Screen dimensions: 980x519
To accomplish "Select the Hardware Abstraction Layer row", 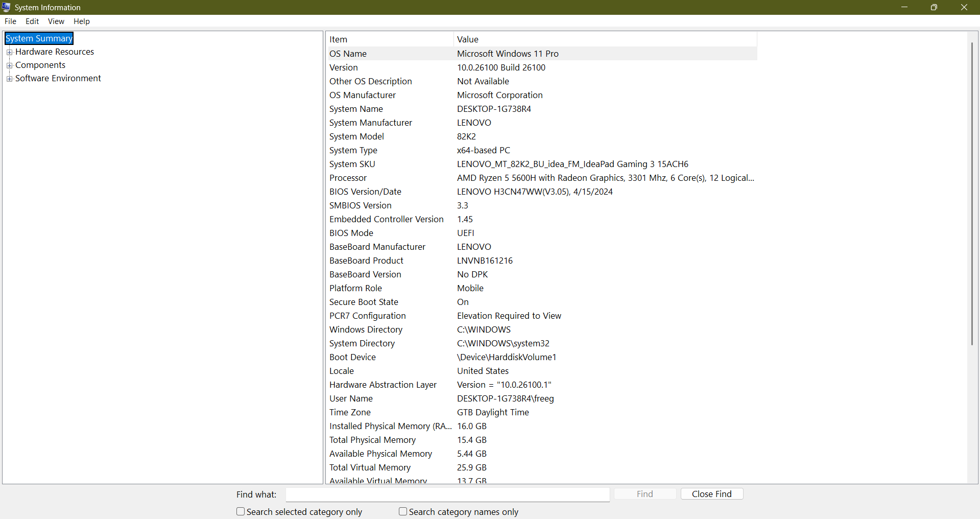I will [x=542, y=385].
